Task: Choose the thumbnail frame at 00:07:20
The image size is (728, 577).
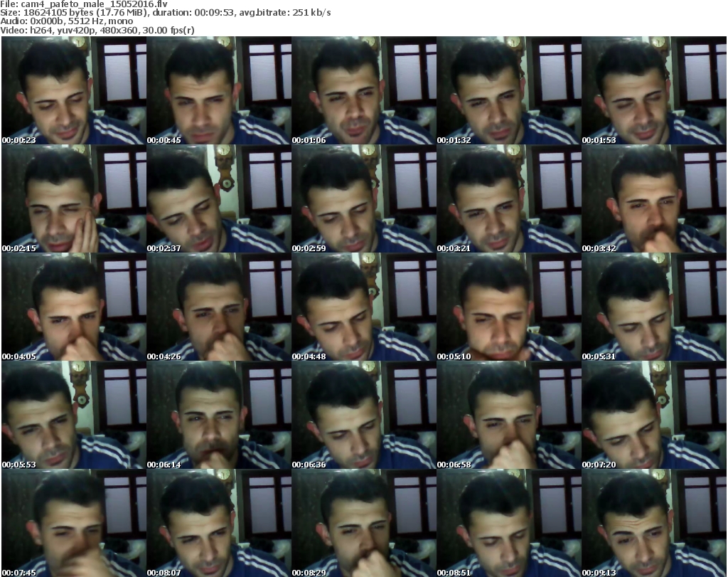Action: pos(654,415)
